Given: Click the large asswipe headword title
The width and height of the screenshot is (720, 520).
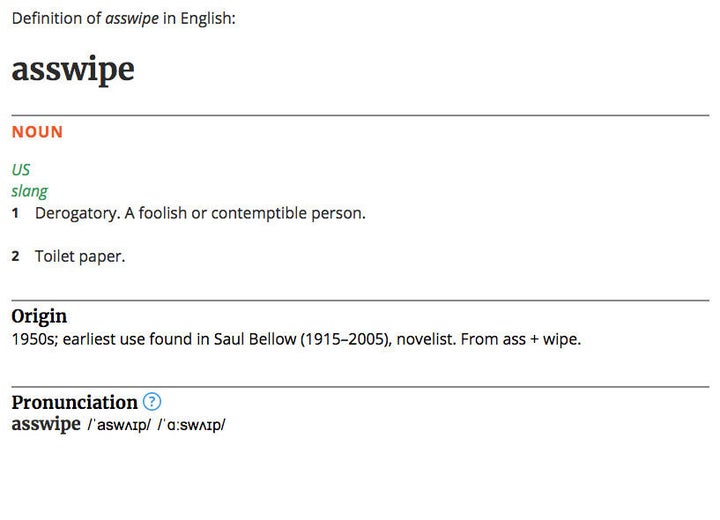Looking at the screenshot, I should tap(73, 70).
